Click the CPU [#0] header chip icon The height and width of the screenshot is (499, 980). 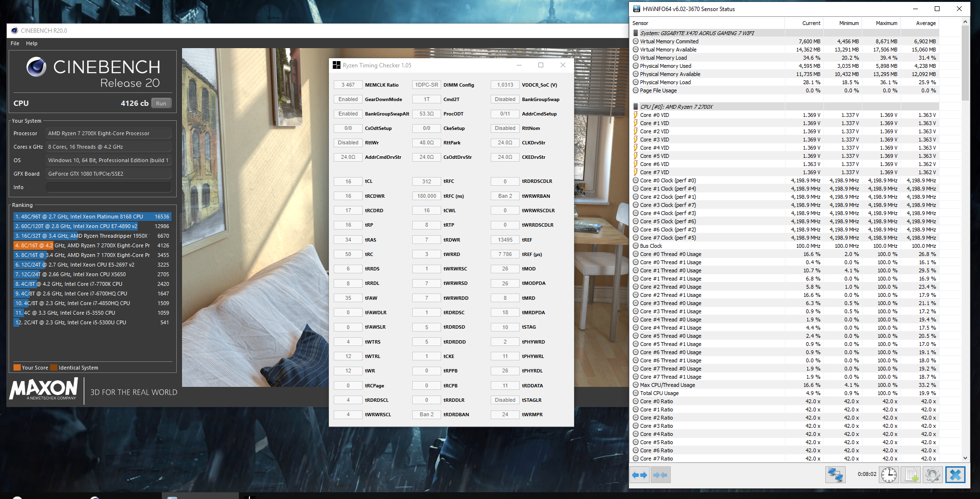(636, 107)
